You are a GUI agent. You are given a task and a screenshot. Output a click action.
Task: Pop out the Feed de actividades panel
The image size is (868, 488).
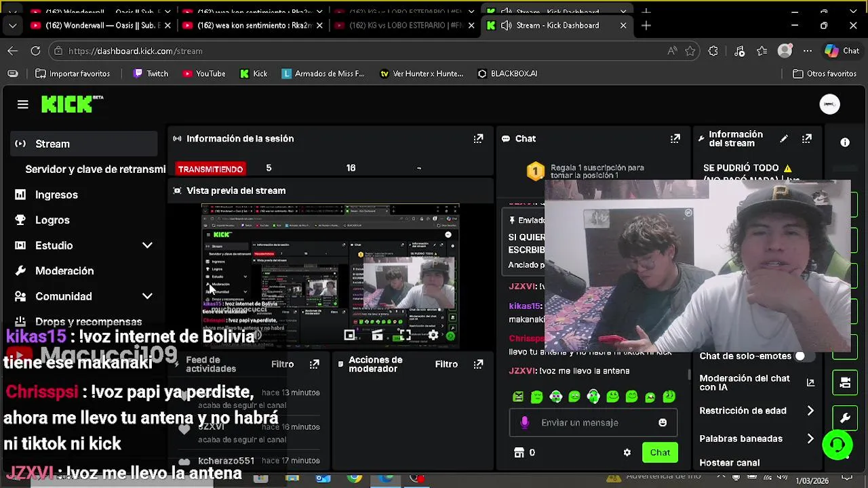point(314,364)
